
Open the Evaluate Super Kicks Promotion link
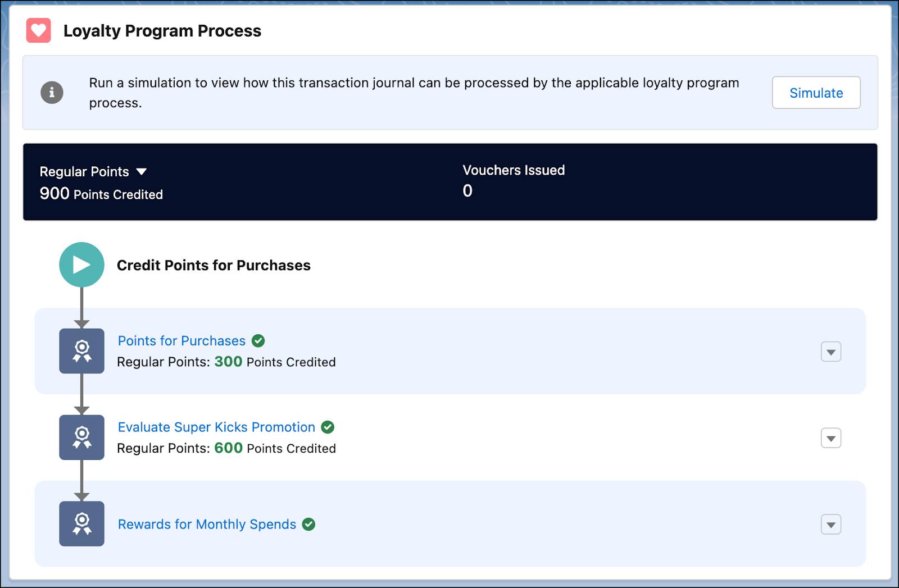pos(216,427)
